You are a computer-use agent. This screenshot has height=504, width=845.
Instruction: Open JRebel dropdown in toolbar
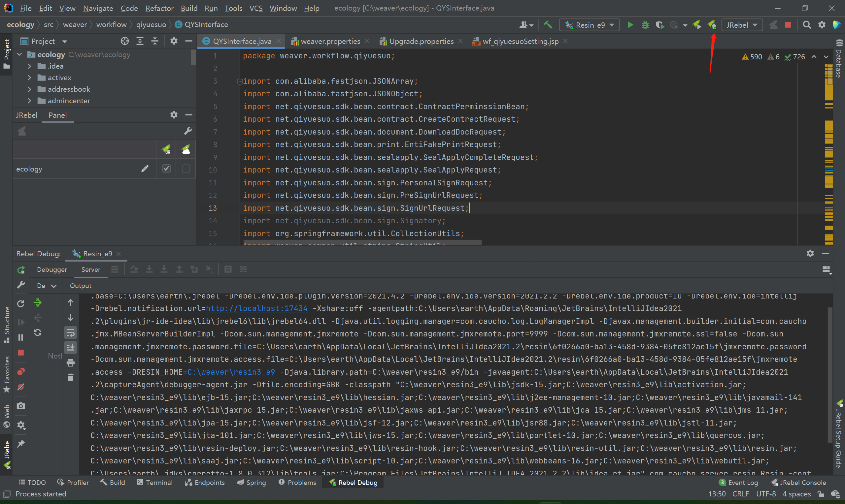[742, 25]
